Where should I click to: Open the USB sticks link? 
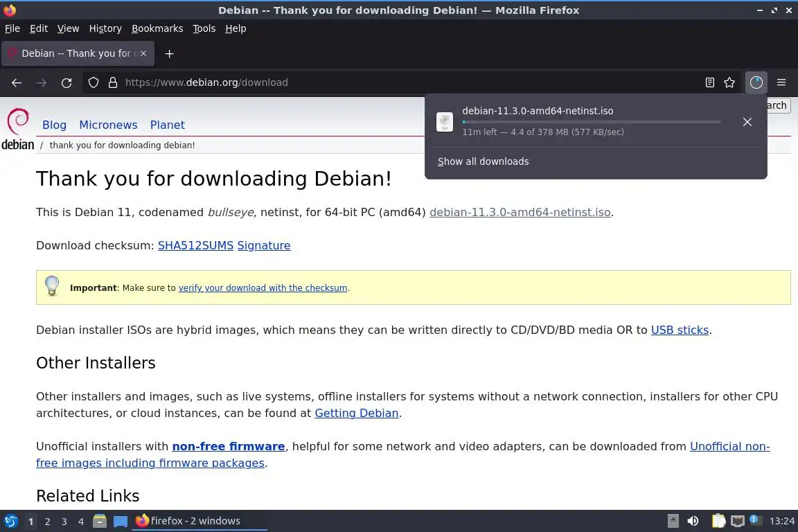coord(680,330)
